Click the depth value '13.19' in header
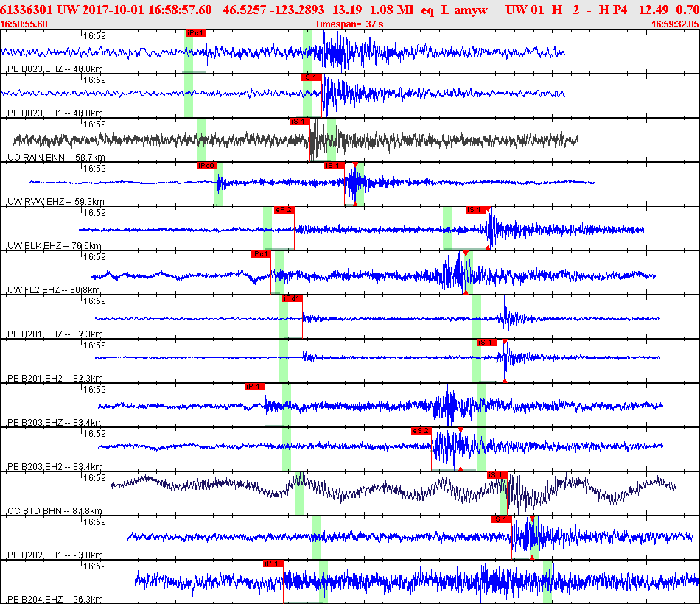This screenshot has width=700, height=604. (347, 10)
